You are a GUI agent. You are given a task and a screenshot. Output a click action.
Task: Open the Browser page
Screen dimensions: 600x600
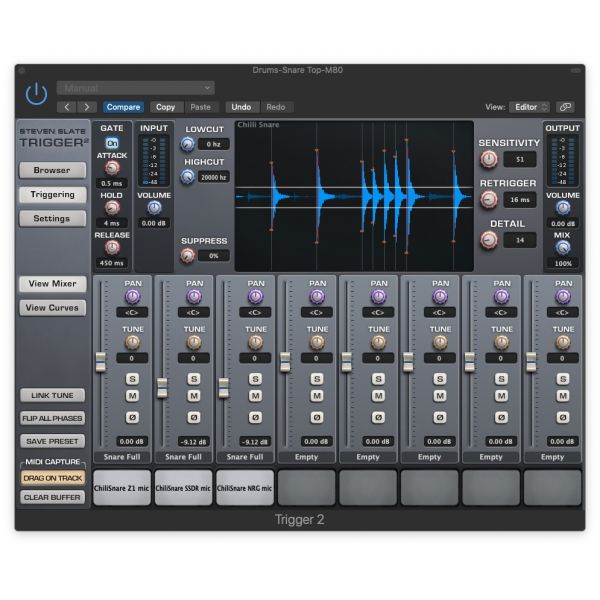[x=52, y=170]
